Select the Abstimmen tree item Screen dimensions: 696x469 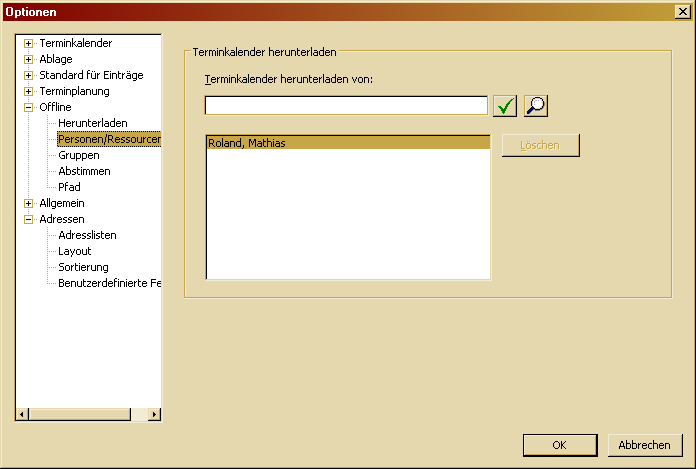tap(84, 171)
